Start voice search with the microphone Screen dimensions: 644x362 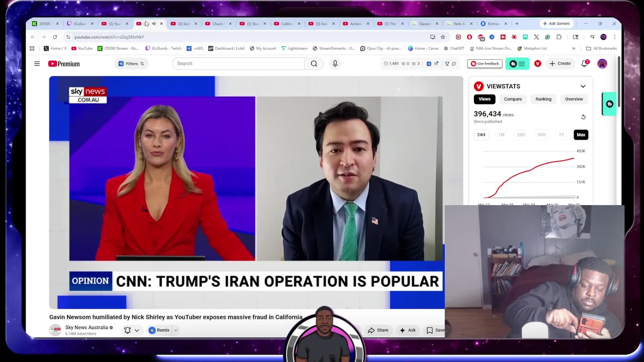[x=335, y=63]
